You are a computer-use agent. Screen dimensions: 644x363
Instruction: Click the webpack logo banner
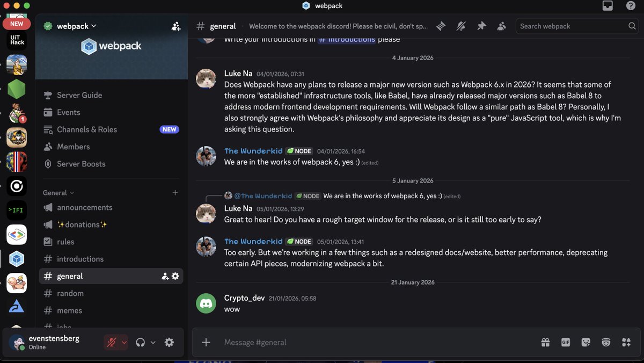pyautogui.click(x=111, y=46)
